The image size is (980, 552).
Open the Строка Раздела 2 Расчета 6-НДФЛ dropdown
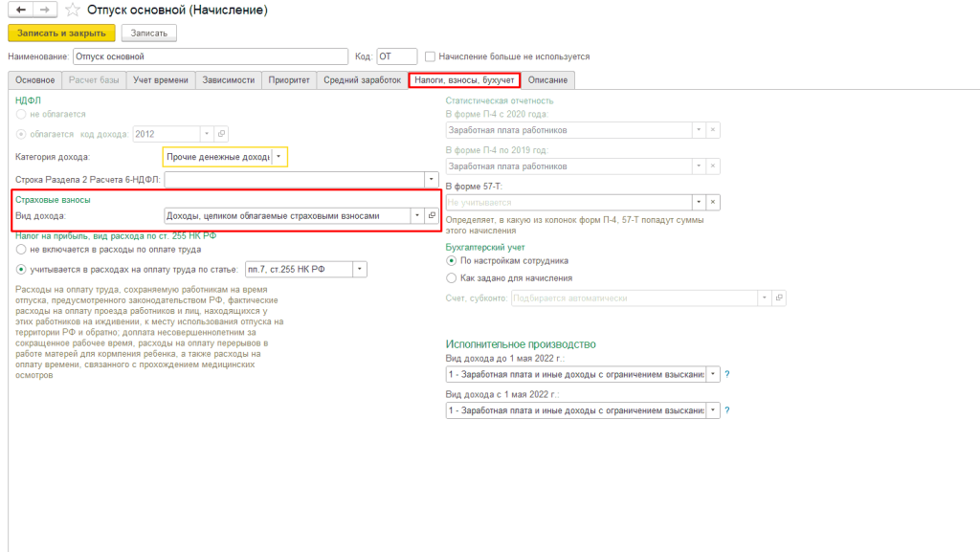(x=431, y=179)
